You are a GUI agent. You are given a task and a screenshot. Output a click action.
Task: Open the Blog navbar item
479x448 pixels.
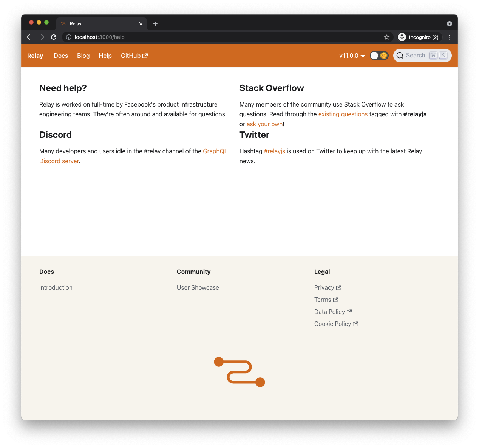tap(83, 56)
